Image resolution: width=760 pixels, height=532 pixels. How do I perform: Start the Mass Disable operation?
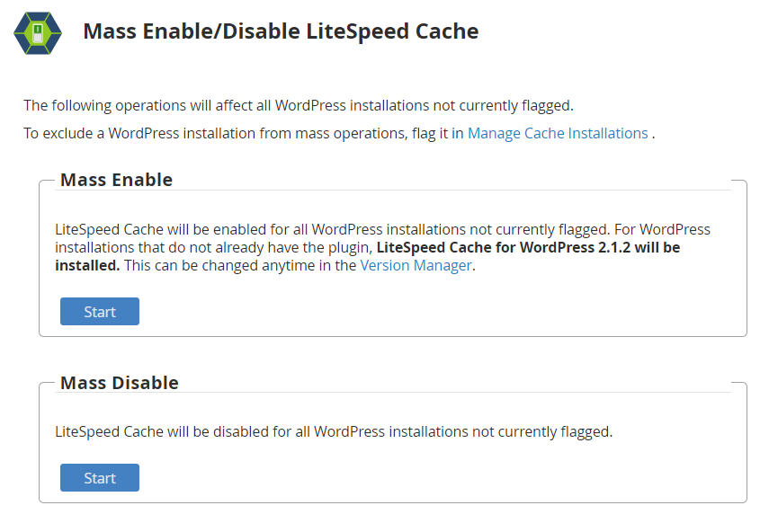pos(100,478)
